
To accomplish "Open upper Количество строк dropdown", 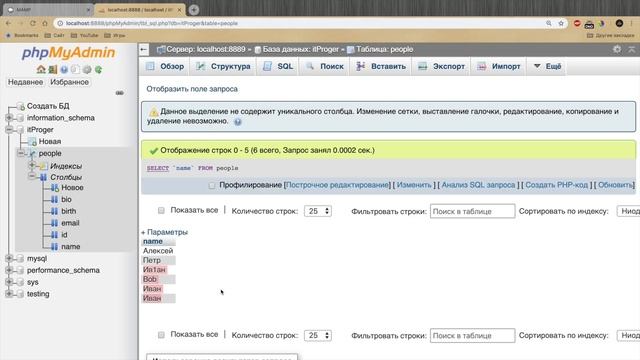I will point(318,211).
